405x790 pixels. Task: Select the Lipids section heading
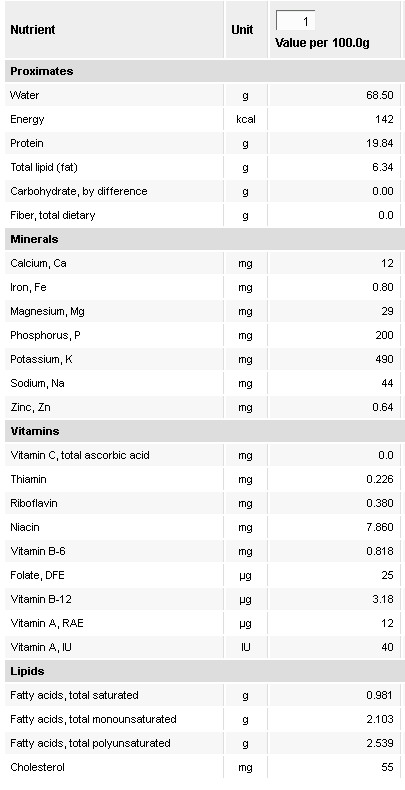(x=27, y=671)
